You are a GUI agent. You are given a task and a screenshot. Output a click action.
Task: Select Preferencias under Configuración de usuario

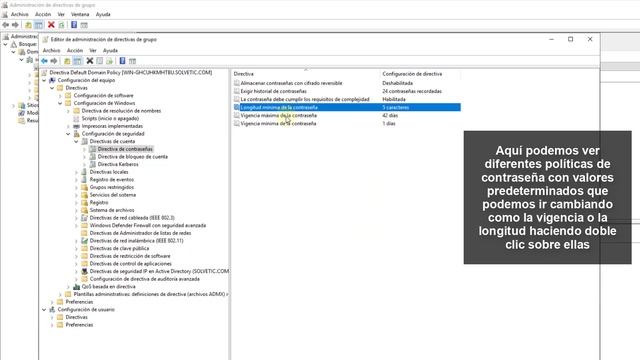79,325
